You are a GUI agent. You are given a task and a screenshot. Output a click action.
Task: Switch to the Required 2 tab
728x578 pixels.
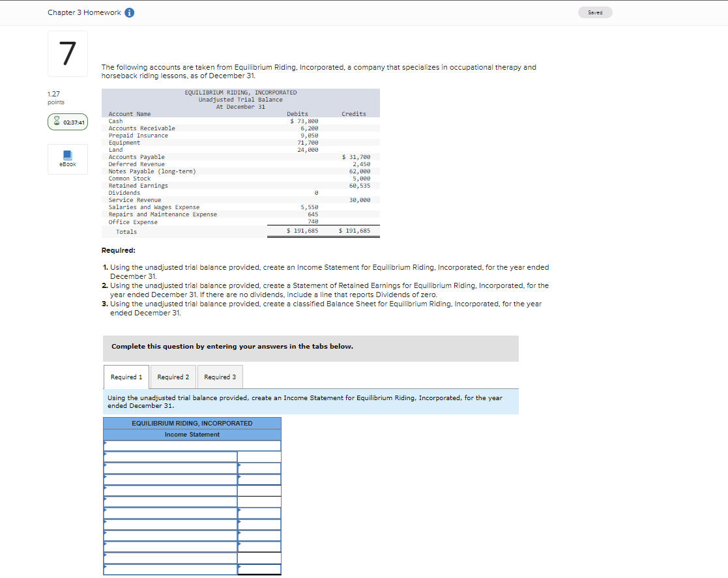point(173,377)
